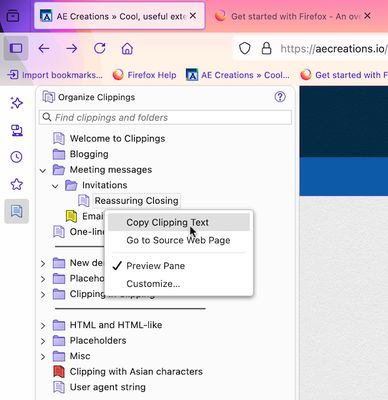Click Misc folder icon
Viewport: 388px width, 400px height.
pyautogui.click(x=59, y=356)
